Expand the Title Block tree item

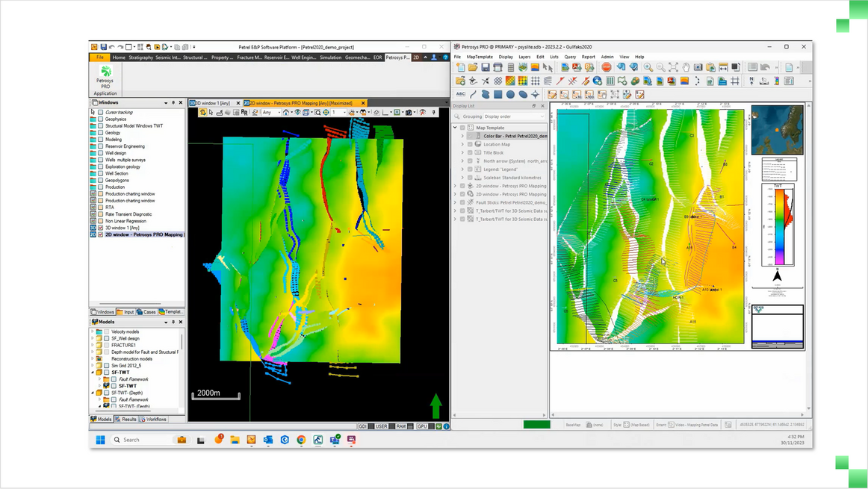pos(462,153)
